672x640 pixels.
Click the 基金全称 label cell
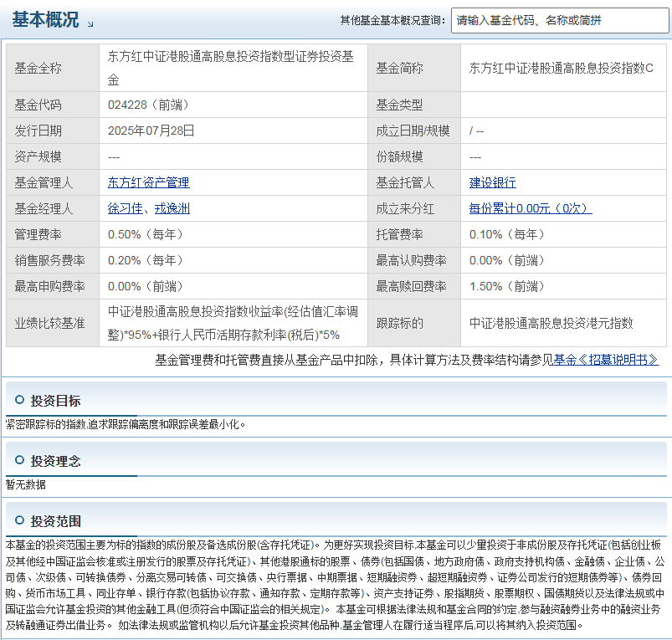(x=53, y=68)
